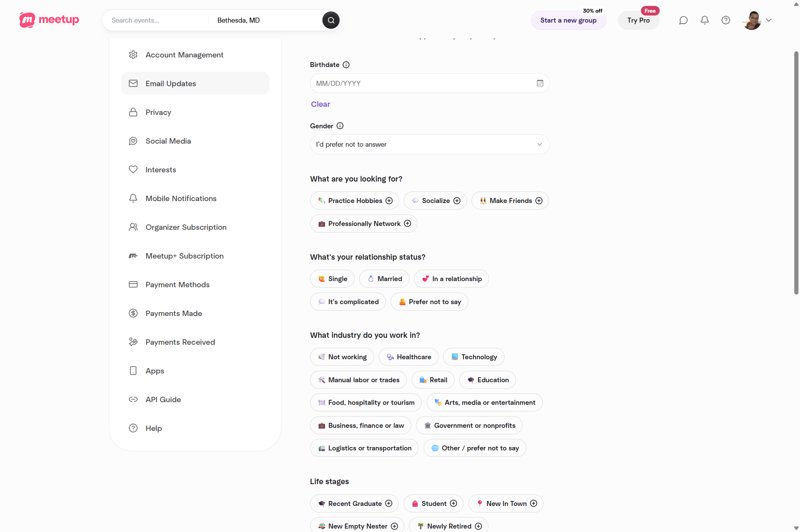Open the Mobile Notifications settings
800x532 pixels.
coord(195,198)
